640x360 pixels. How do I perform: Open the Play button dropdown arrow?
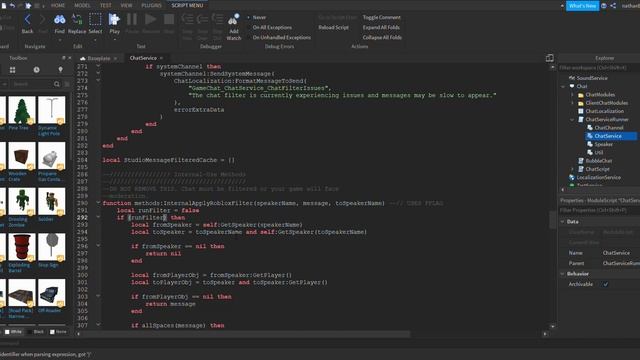click(114, 40)
